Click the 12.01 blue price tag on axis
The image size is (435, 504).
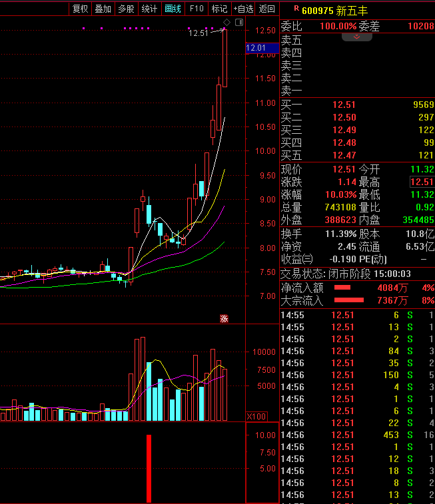(x=256, y=48)
